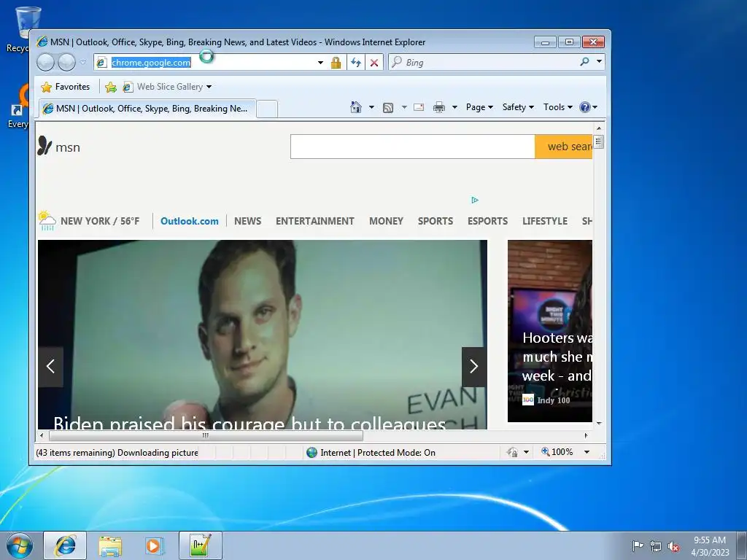Click the muted volume icon in system tray
Image resolution: width=747 pixels, height=560 pixels.
[x=673, y=547]
